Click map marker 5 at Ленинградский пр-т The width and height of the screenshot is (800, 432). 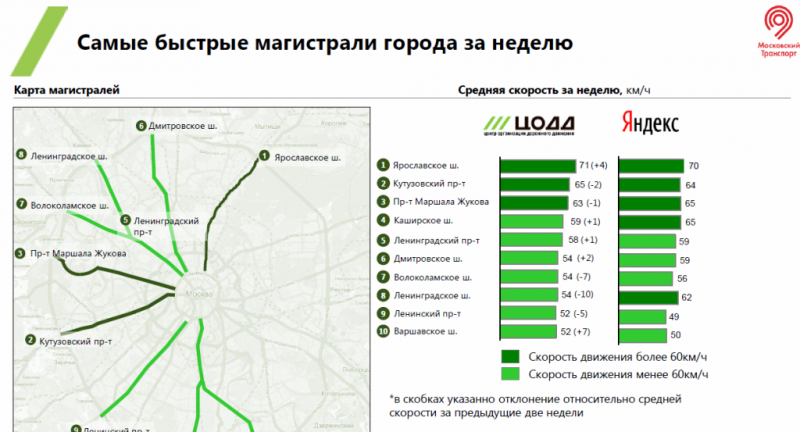tap(126, 220)
